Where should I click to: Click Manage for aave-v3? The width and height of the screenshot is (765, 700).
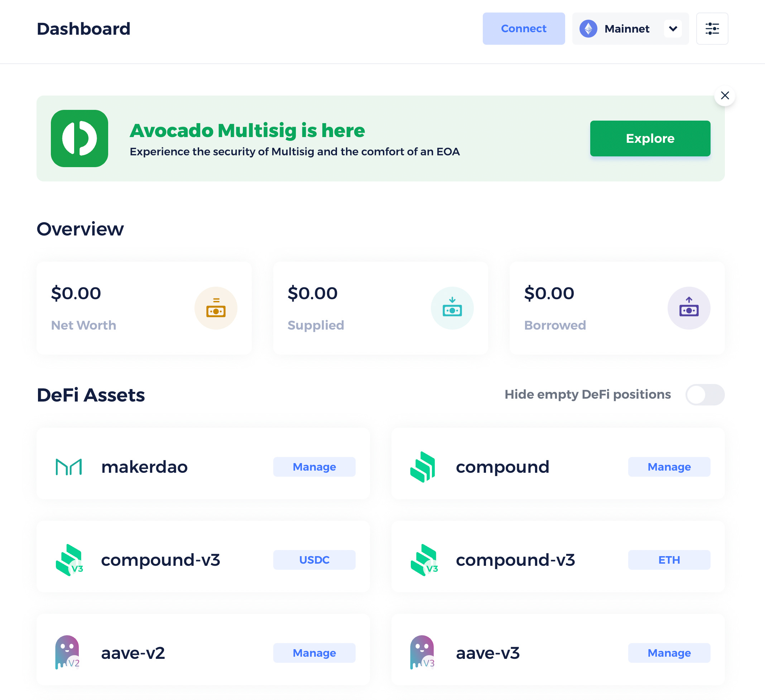(x=669, y=653)
